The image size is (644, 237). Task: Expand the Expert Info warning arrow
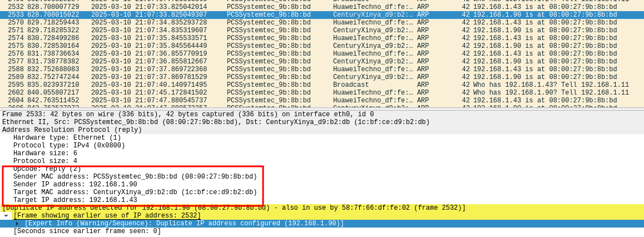click(x=17, y=224)
